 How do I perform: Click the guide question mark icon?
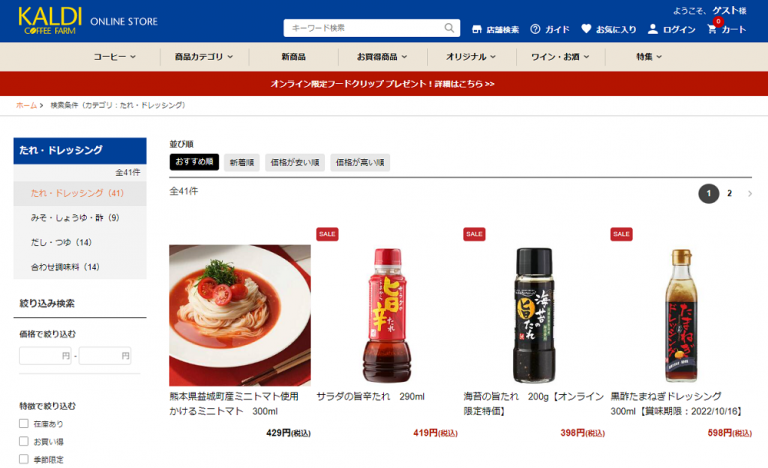(535, 29)
